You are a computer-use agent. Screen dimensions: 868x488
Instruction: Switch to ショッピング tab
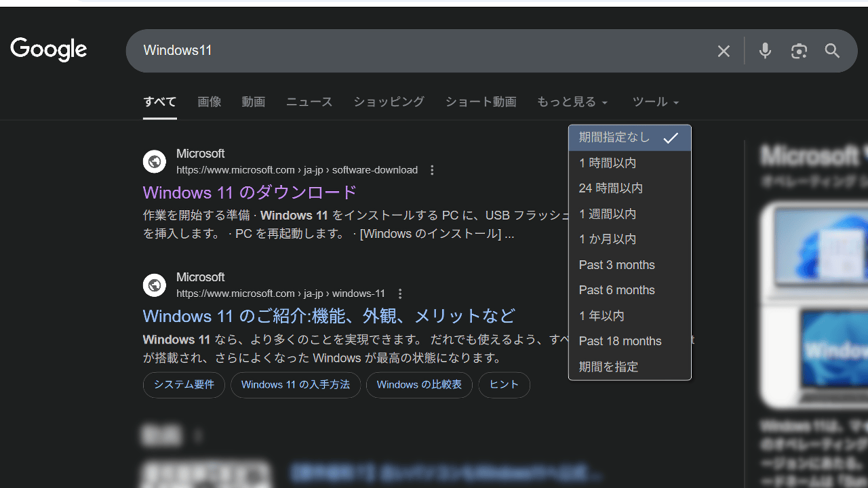[389, 102]
